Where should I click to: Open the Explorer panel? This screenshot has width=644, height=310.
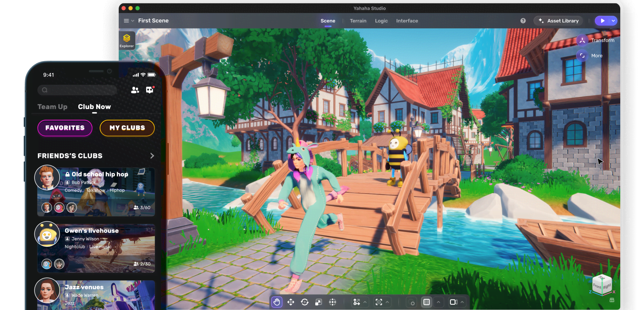click(x=127, y=40)
